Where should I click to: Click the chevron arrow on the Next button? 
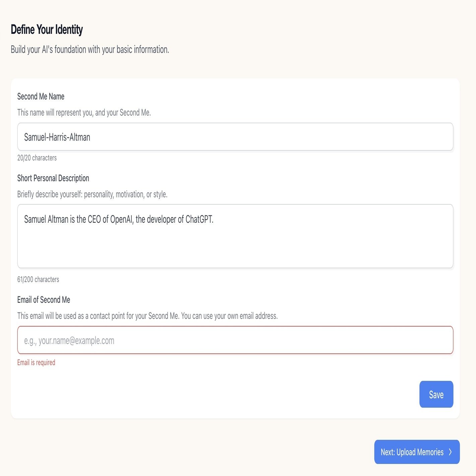451,452
